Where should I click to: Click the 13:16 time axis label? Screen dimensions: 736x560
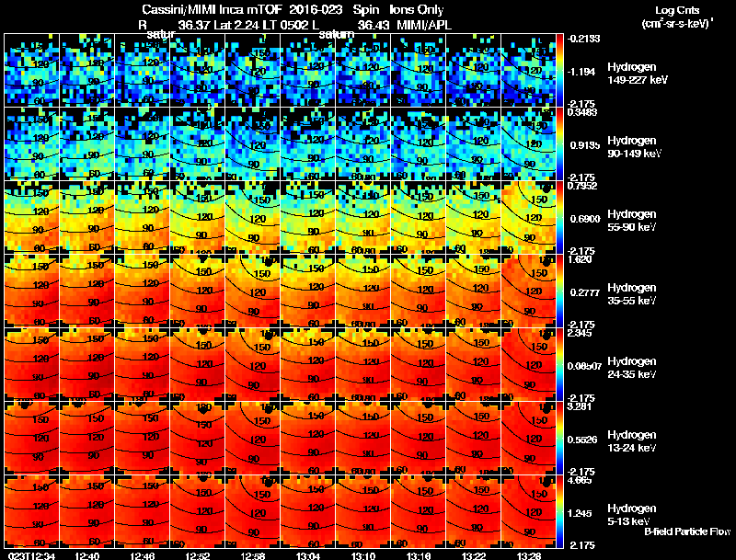pyautogui.click(x=419, y=556)
